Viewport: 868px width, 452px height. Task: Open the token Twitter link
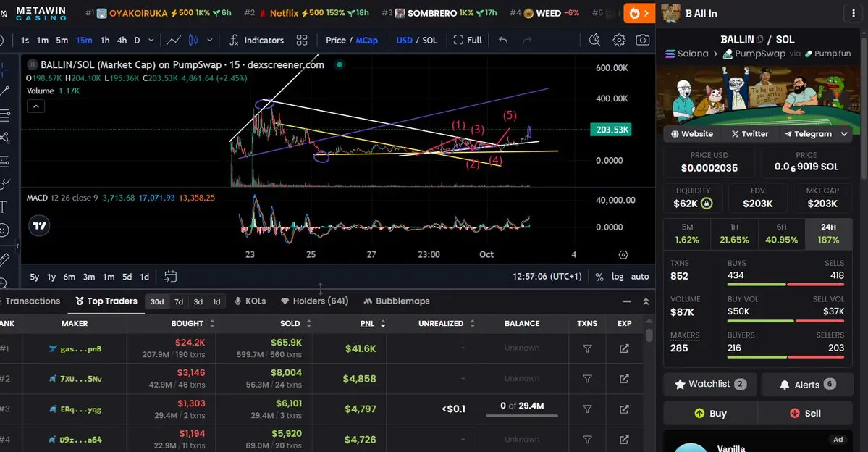click(x=750, y=134)
